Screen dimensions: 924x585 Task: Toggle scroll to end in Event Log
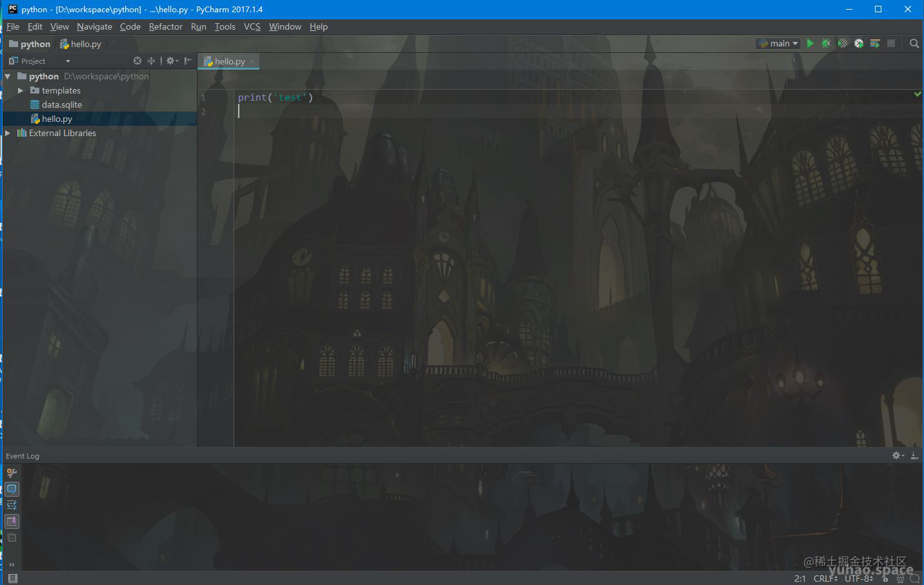12,521
